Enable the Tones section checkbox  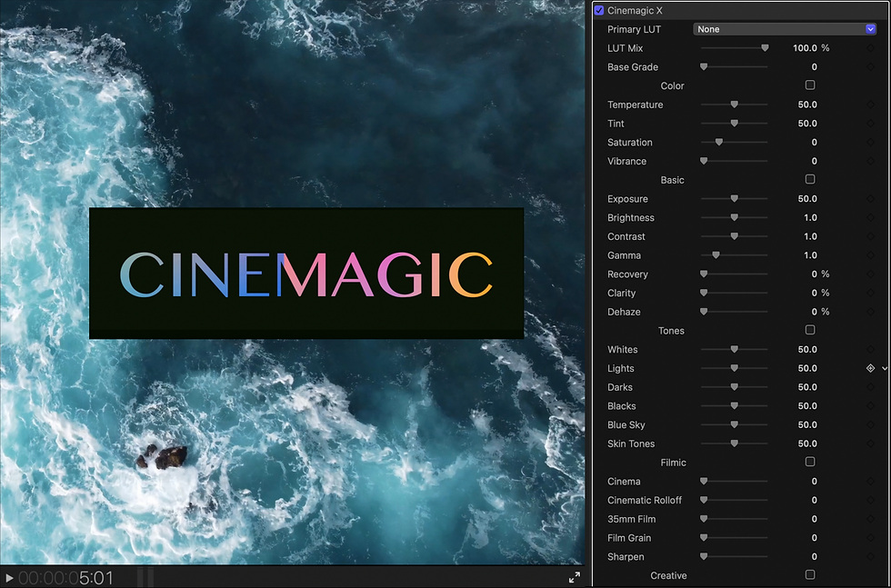(810, 330)
